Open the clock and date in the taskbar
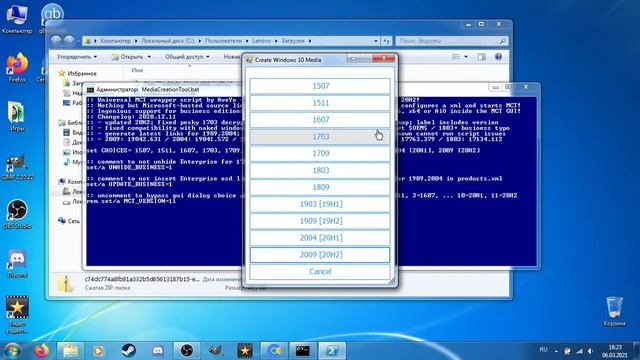Viewport: 640px width, 360px height. 614,351
